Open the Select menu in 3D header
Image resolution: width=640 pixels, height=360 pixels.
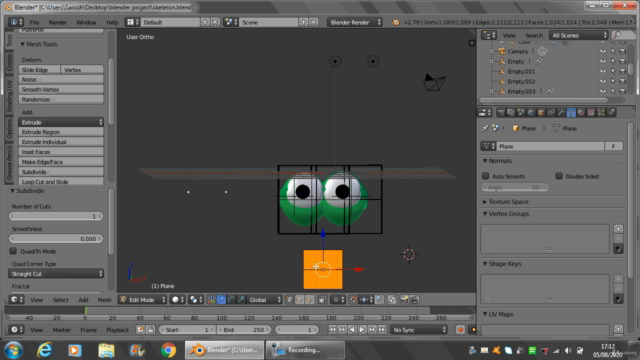[60, 300]
